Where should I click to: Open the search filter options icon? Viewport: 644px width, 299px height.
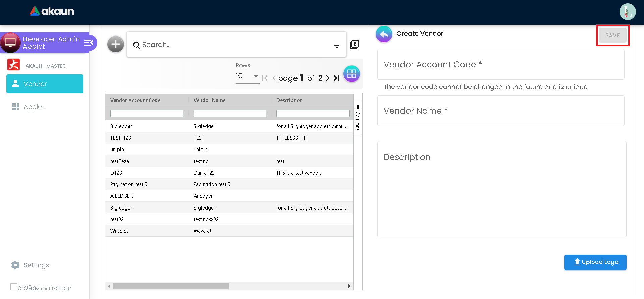coord(337,45)
